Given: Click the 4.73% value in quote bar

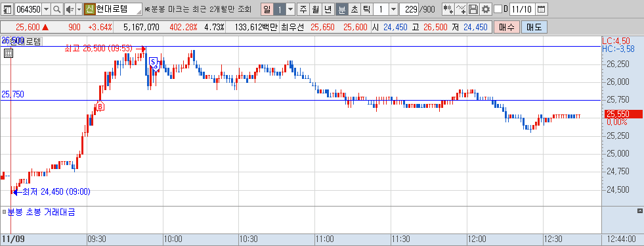Looking at the screenshot, I should 215,28.
